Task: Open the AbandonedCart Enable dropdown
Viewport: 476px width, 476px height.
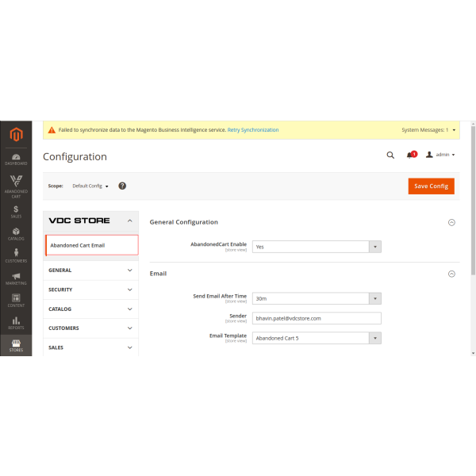Action: (x=317, y=247)
